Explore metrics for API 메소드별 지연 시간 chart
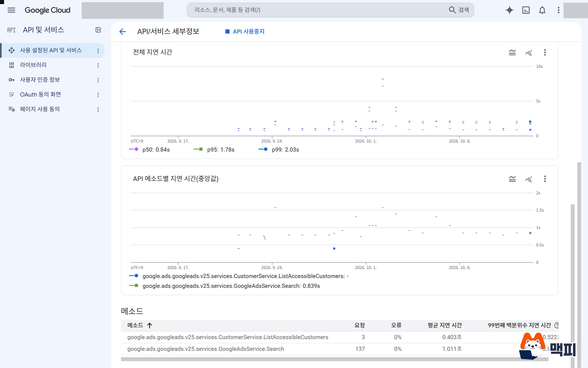Image resolution: width=588 pixels, height=368 pixels. click(528, 179)
